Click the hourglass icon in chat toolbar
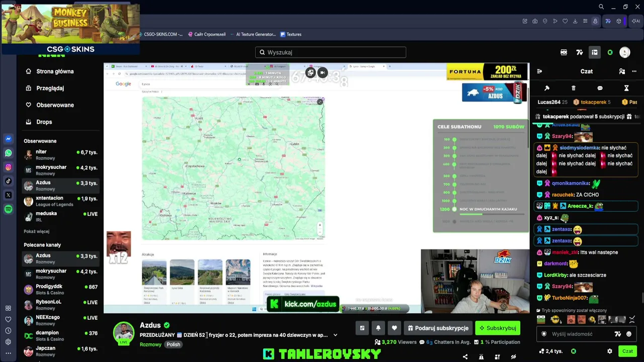 tap(626, 88)
